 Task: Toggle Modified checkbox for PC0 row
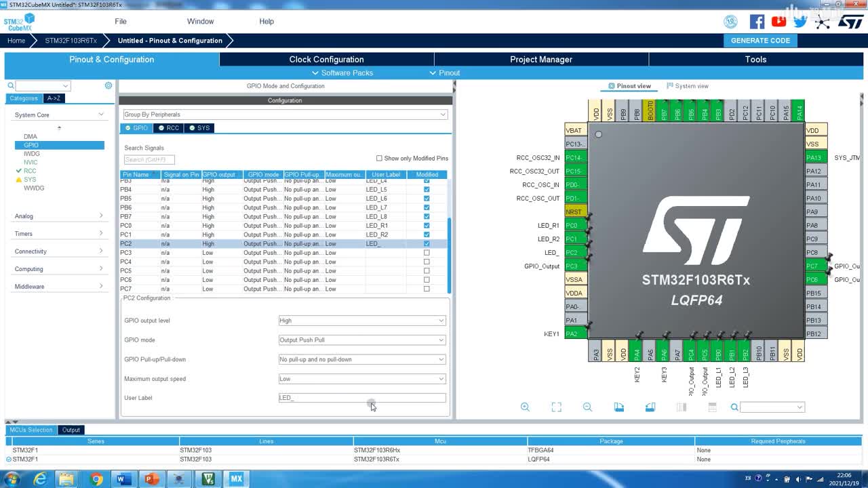427,226
